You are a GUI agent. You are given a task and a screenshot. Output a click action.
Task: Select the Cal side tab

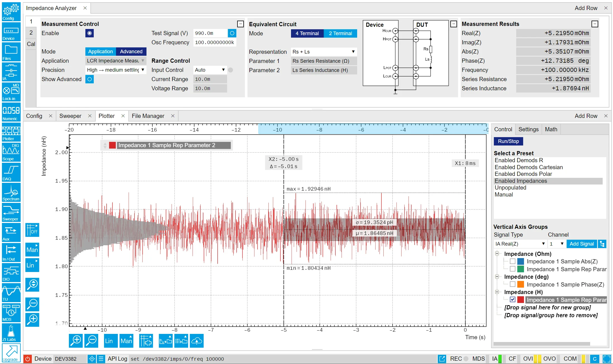tap(31, 44)
